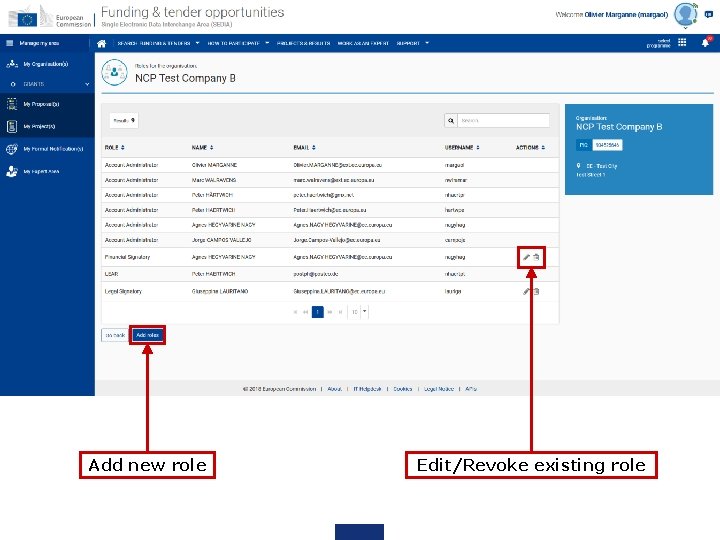720x540 pixels.
Task: Click the My Organisation(s) sidebar icon
Action: point(12,64)
